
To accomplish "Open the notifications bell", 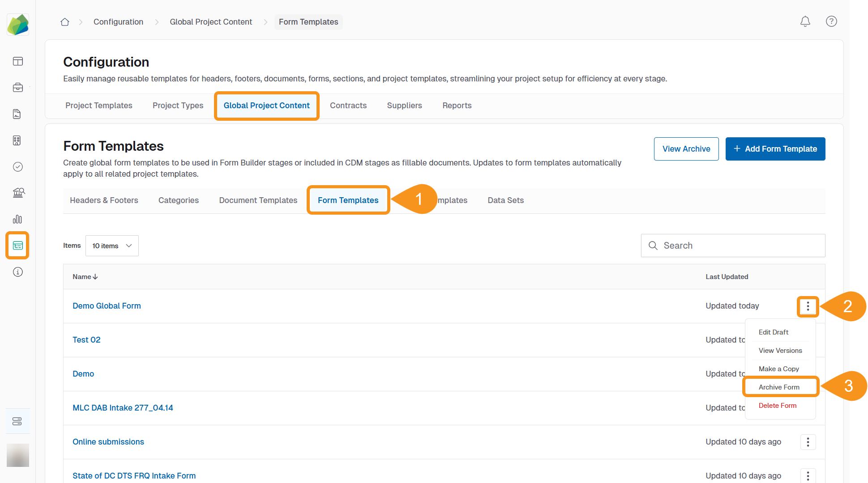I will click(805, 21).
